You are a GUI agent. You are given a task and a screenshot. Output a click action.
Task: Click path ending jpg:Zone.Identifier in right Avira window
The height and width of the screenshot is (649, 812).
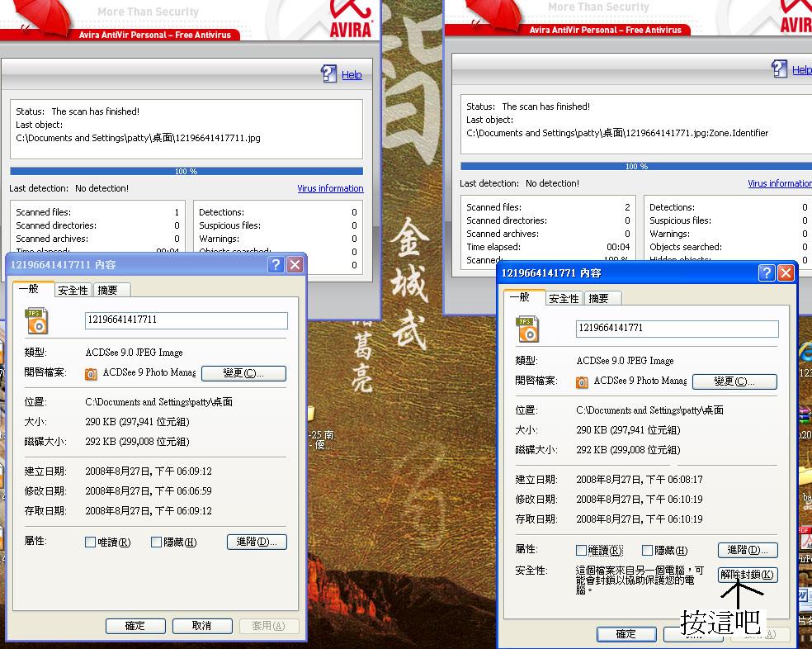617,133
